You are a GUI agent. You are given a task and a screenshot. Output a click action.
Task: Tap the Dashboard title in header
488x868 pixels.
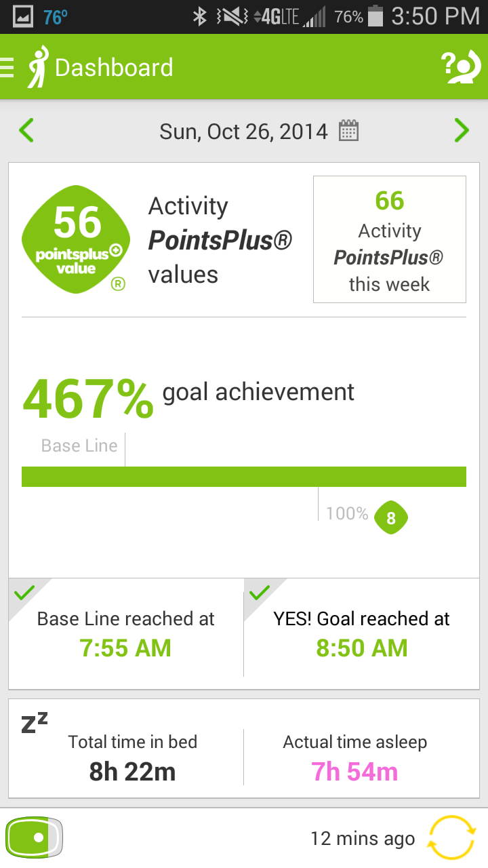tap(114, 68)
